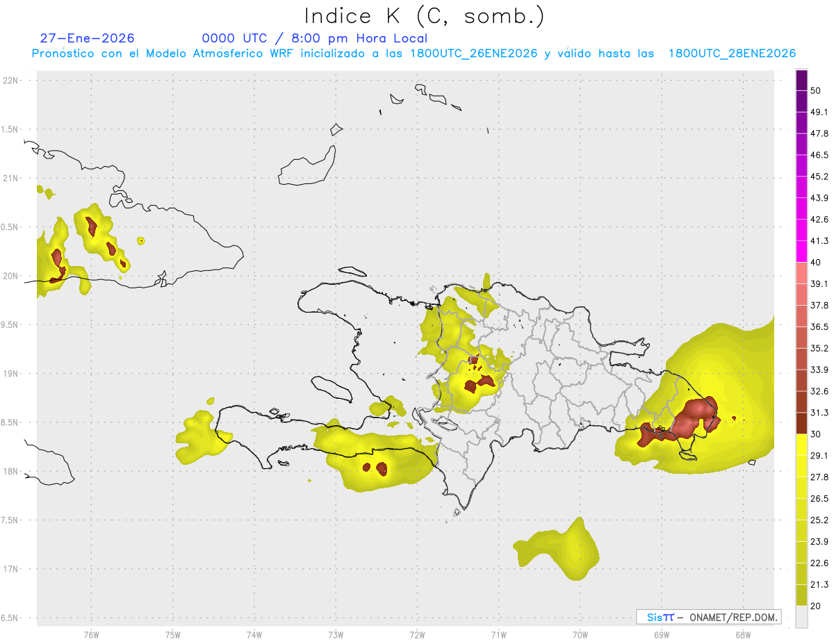
Task: Click the colorbar label "45.2"
Action: point(819,176)
